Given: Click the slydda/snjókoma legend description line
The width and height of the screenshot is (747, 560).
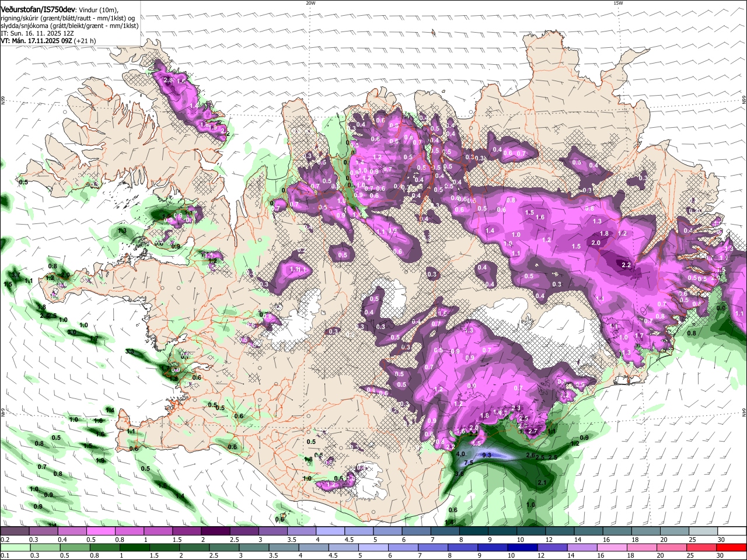Looking at the screenshot, I should pyautogui.click(x=69, y=26).
